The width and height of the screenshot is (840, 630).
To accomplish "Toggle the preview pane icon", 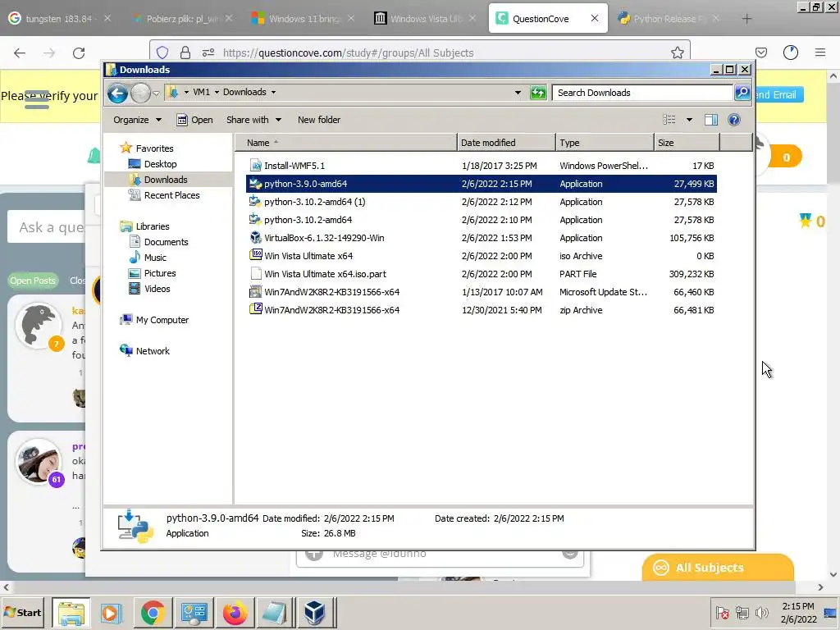I will click(x=711, y=120).
